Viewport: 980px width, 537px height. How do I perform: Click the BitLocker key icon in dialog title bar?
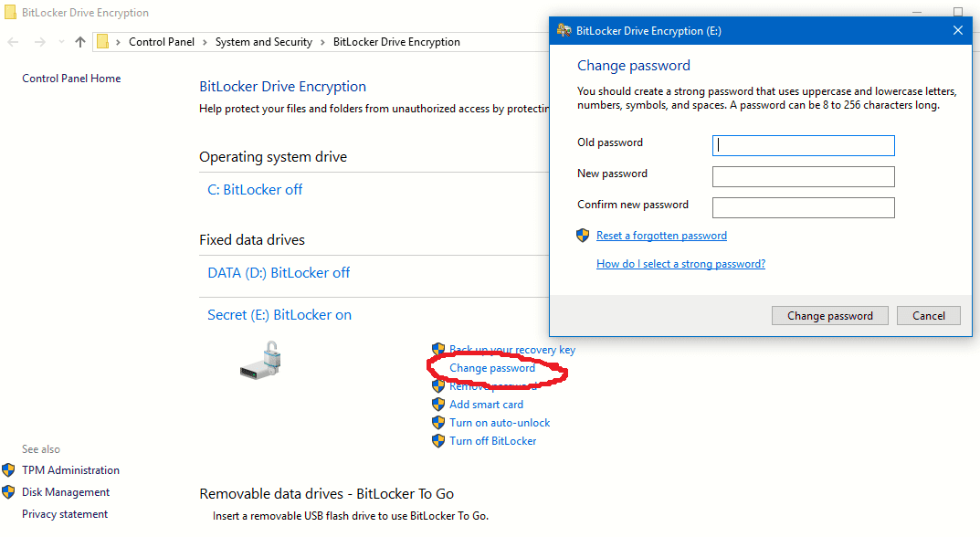tap(564, 30)
